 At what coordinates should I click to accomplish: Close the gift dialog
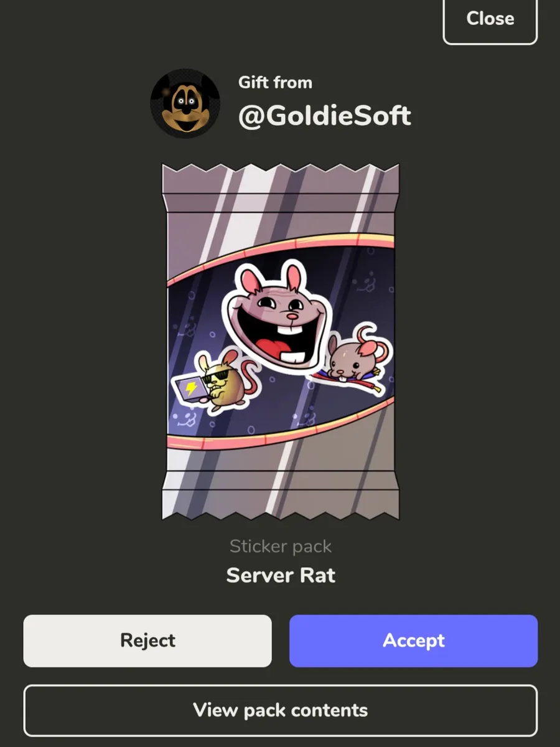[x=490, y=19]
